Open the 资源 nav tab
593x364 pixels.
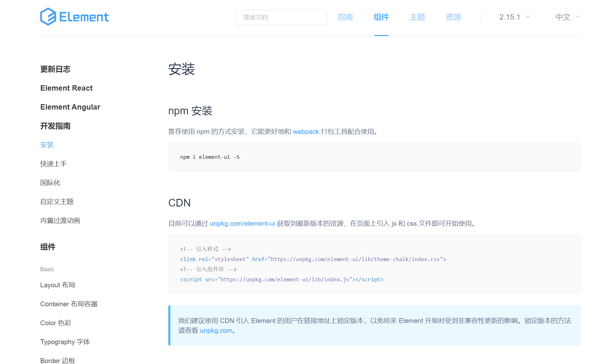[x=453, y=17]
